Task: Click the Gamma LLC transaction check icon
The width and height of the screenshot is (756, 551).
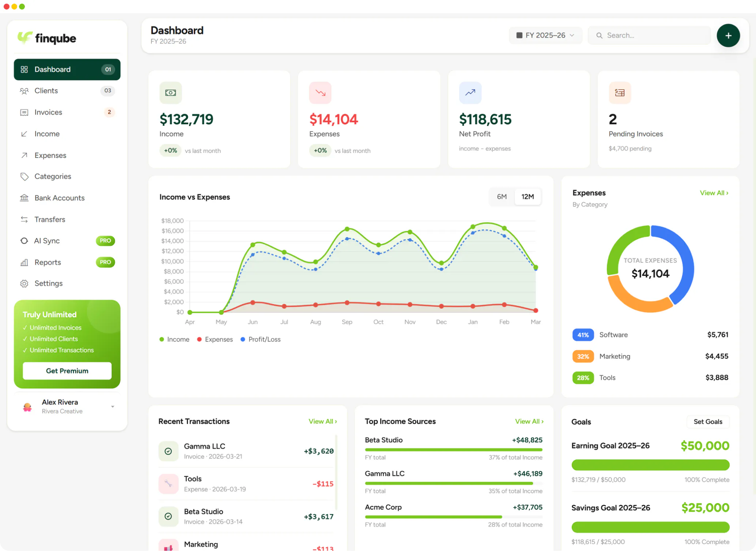Action: (168, 451)
